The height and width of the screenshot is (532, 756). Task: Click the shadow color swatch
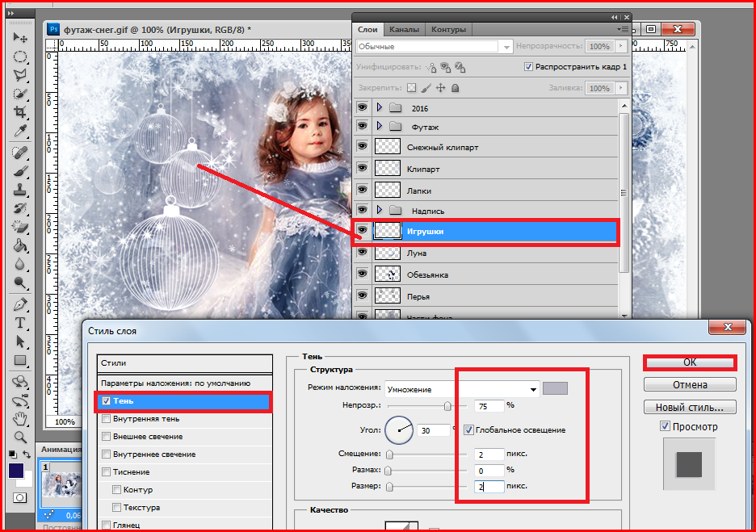point(555,388)
